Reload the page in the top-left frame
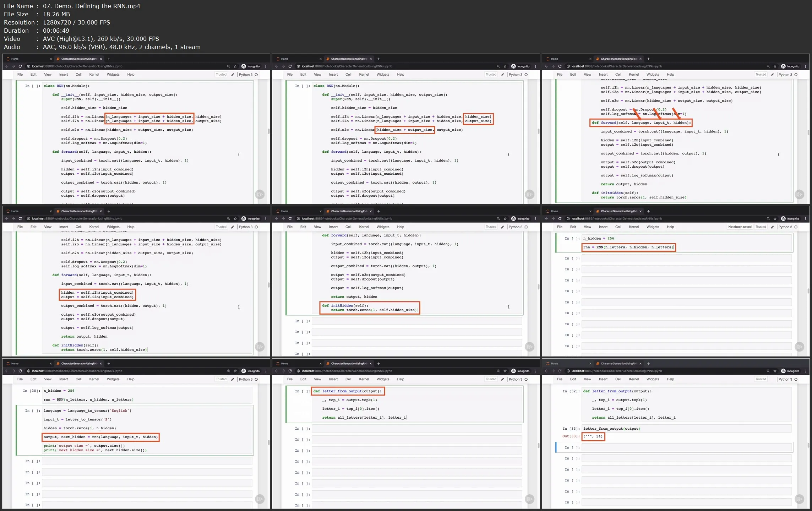This screenshot has width=812, height=511. (20, 66)
